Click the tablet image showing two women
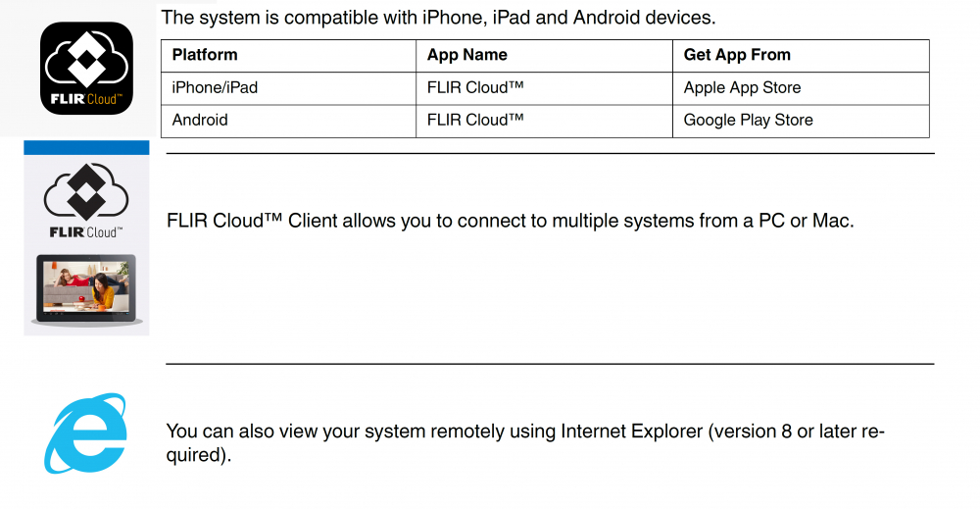Screen dimensions: 980x509 pos(87,289)
